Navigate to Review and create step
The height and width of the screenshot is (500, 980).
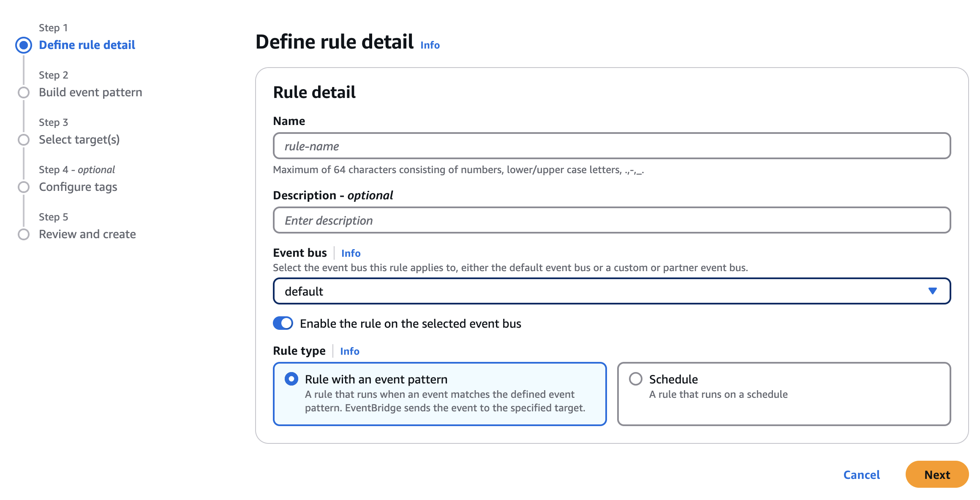(87, 234)
